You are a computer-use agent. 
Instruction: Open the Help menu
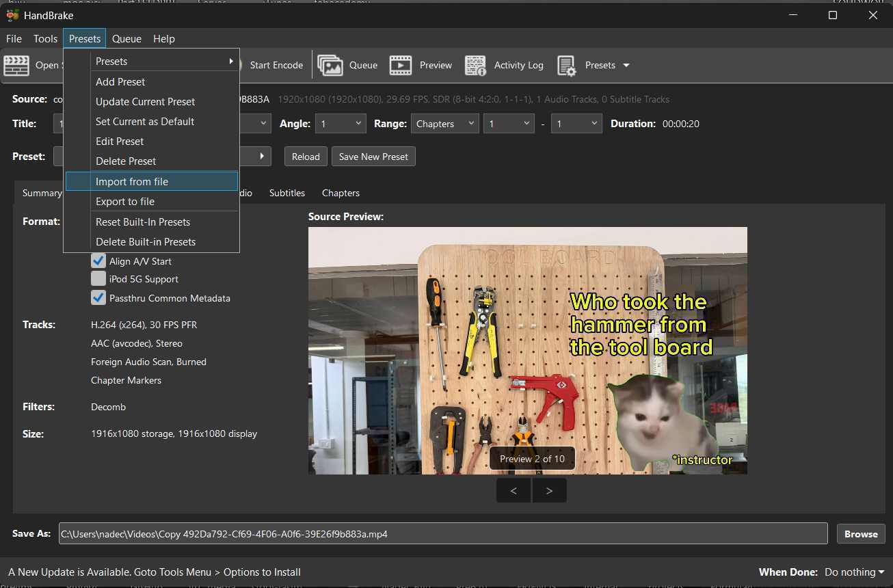[164, 39]
